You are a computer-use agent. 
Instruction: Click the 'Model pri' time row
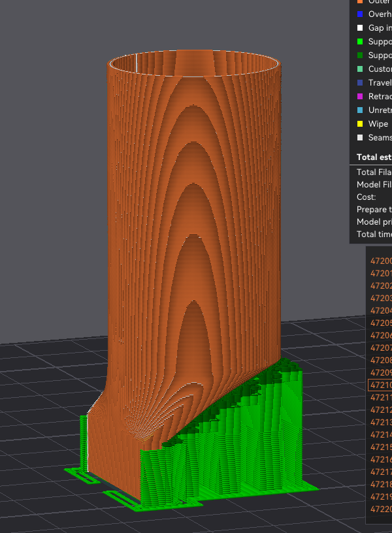[374, 221]
